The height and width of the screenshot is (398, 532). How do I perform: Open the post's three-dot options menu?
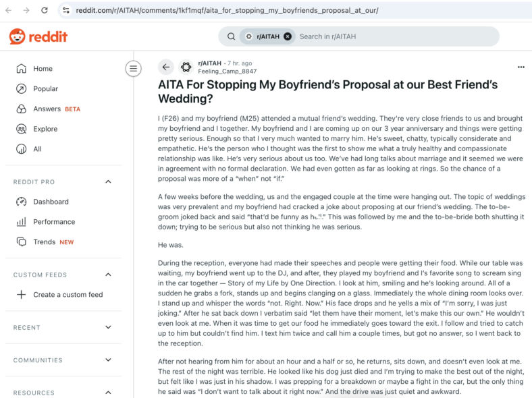click(521, 67)
